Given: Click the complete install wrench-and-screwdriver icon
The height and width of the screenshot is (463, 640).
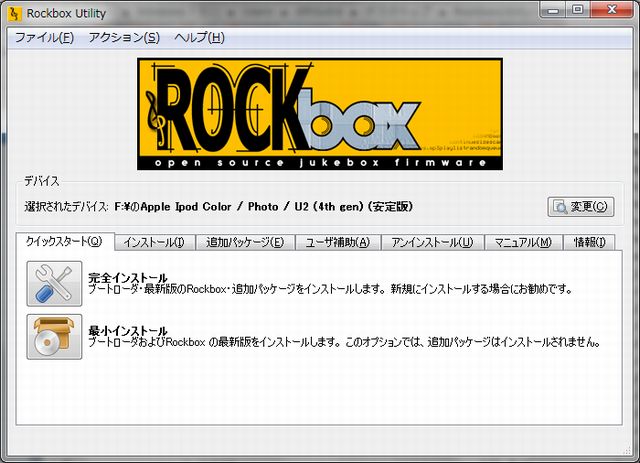Looking at the screenshot, I should tap(54, 284).
